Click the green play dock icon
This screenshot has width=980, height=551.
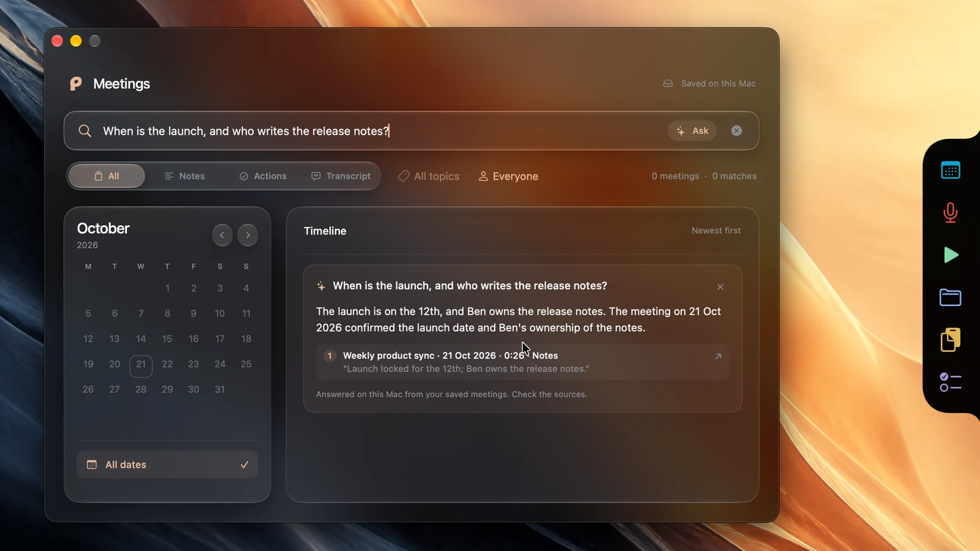(951, 255)
